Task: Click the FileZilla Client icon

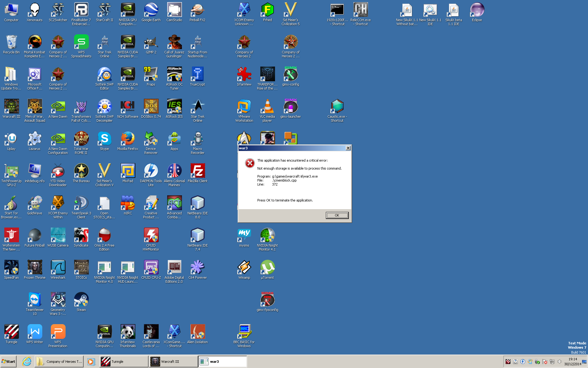Action: tap(198, 171)
